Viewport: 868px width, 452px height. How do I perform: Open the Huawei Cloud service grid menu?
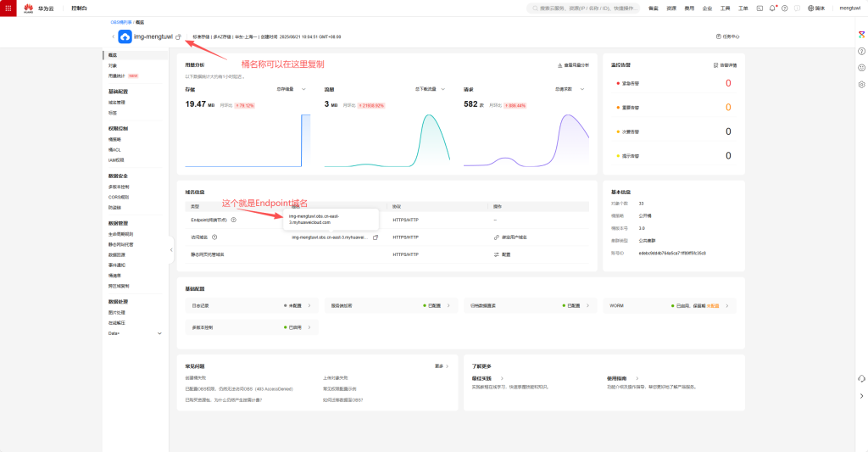click(x=10, y=8)
